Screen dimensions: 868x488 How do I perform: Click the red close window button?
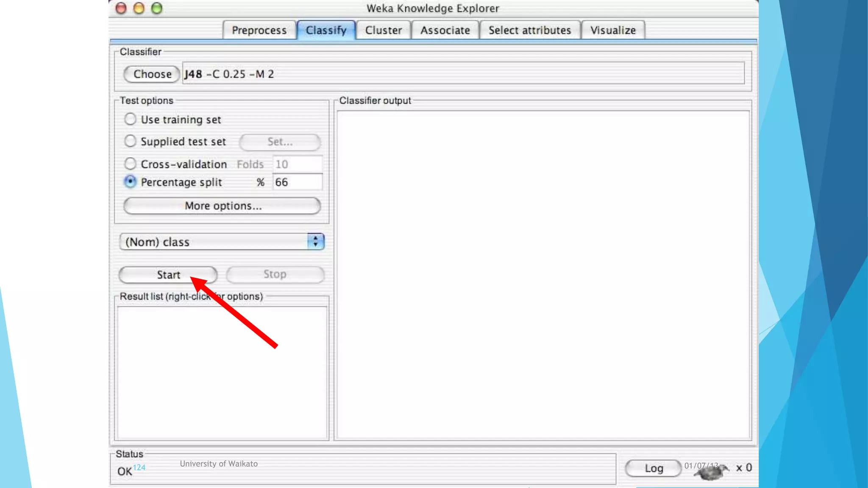[121, 8]
